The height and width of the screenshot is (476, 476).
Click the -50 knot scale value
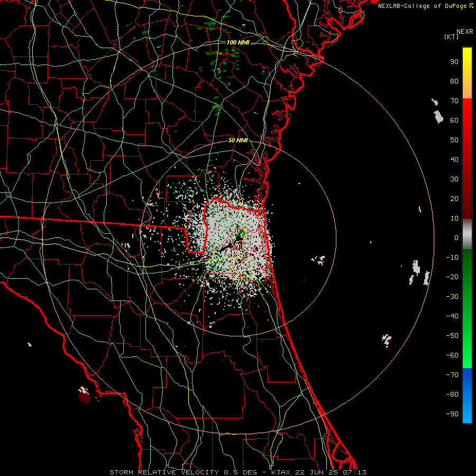point(452,336)
